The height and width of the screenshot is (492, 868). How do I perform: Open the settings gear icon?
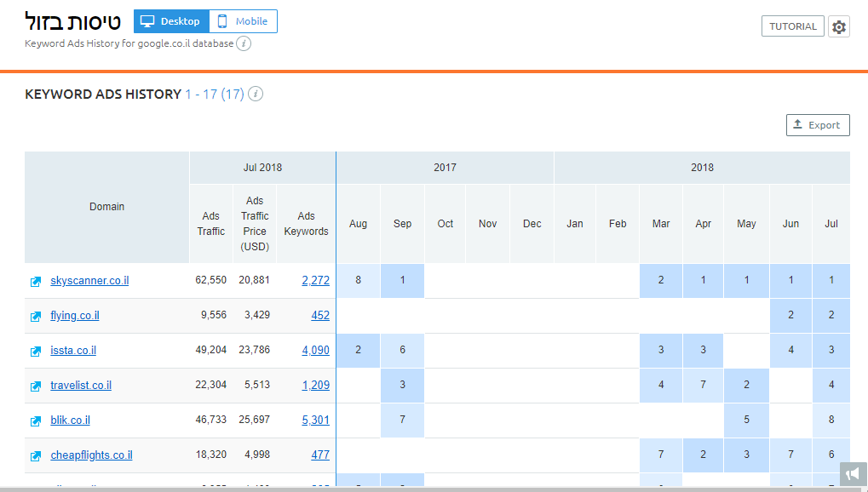point(839,26)
